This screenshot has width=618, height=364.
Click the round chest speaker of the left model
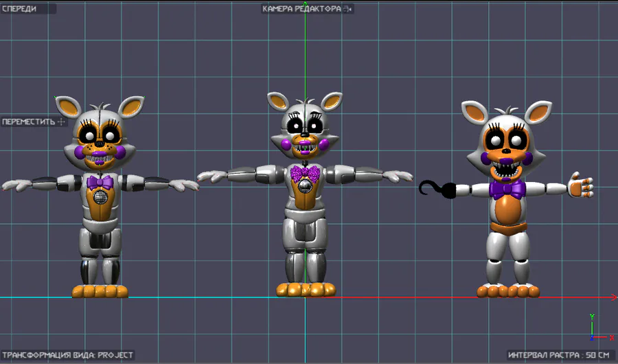(x=100, y=196)
